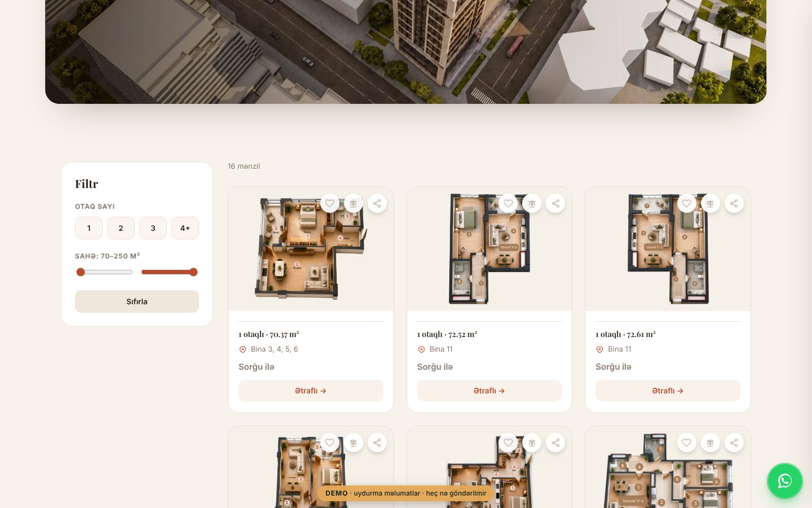The image size is (812, 508).
Task: Favorite the 72.52 m² apartment with the heart icon
Action: [508, 203]
